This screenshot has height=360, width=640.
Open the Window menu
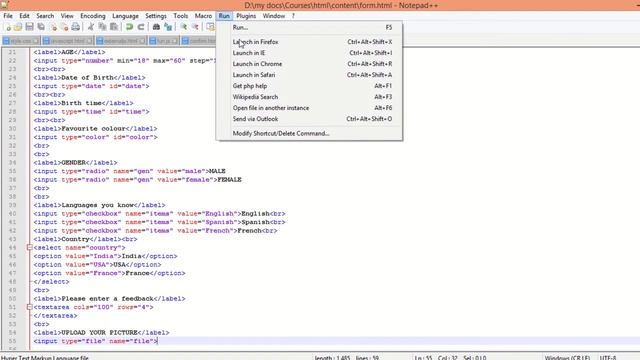coord(273,16)
